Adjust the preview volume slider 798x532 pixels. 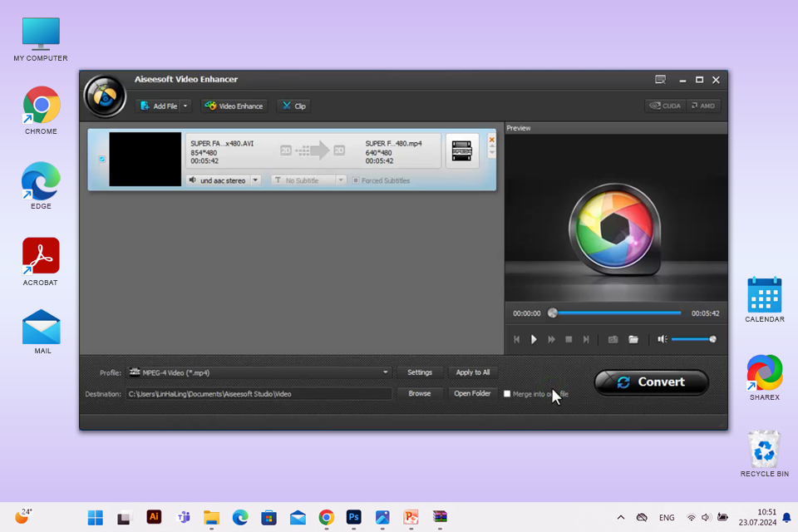coord(693,339)
